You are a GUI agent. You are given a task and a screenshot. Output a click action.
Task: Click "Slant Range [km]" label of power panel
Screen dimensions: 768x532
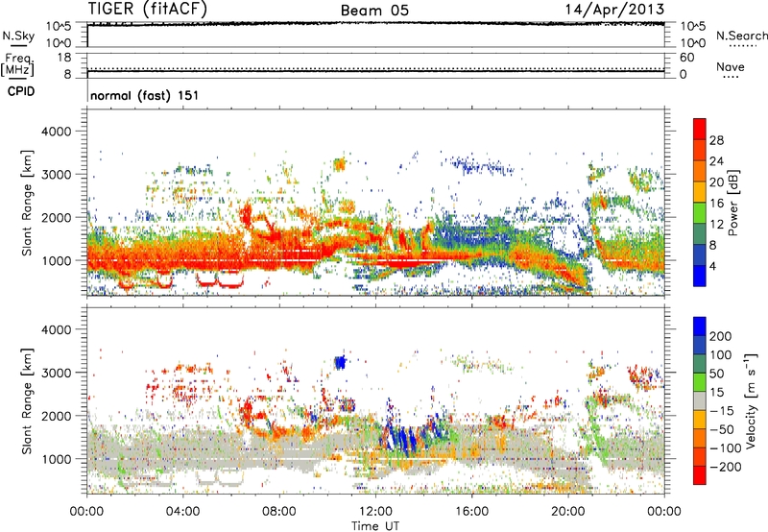point(27,203)
